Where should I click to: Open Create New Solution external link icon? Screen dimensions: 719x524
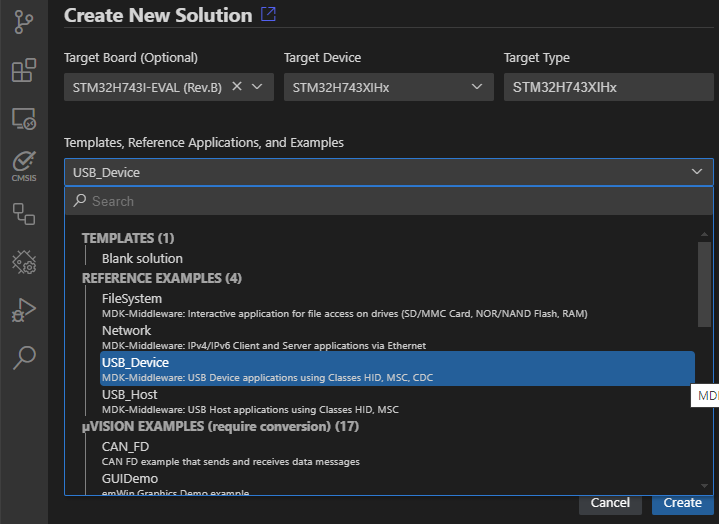[268, 15]
